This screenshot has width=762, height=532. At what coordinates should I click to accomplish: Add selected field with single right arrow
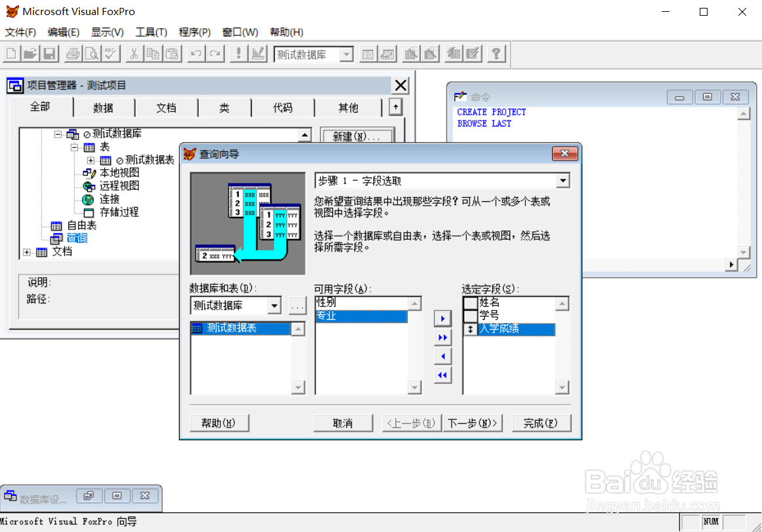click(442, 318)
